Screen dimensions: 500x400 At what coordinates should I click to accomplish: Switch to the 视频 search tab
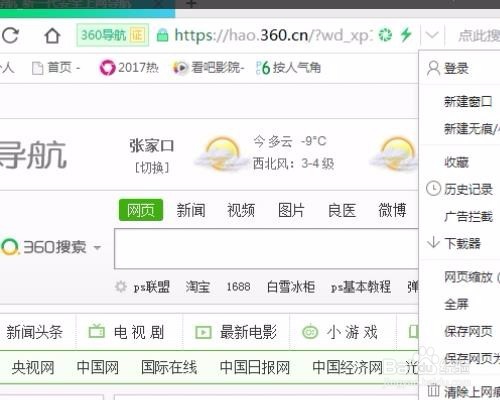[241, 210]
